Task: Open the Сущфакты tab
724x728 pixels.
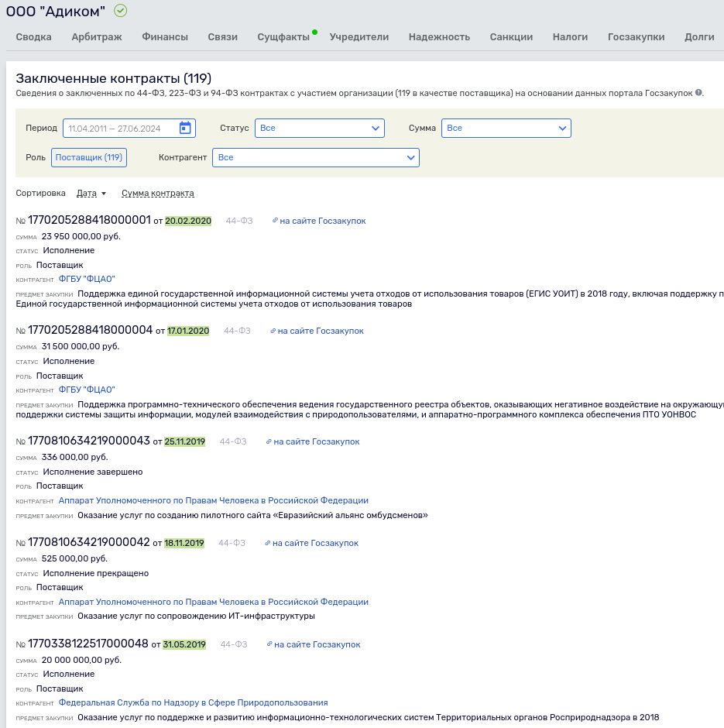Action: [283, 36]
